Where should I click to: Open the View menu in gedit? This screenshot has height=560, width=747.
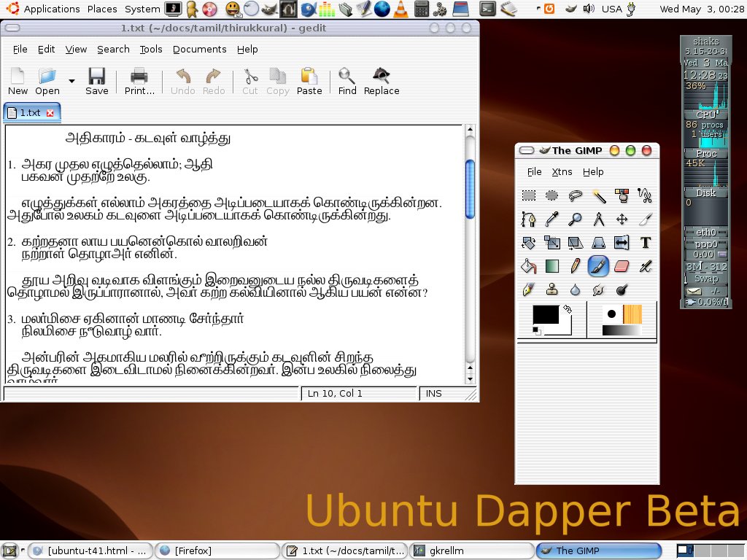pyautogui.click(x=76, y=49)
